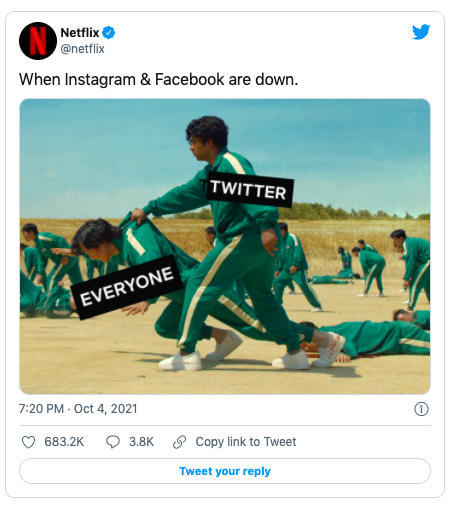The width and height of the screenshot is (455, 506).
Task: Click the Tweet your reply button
Action: (225, 471)
